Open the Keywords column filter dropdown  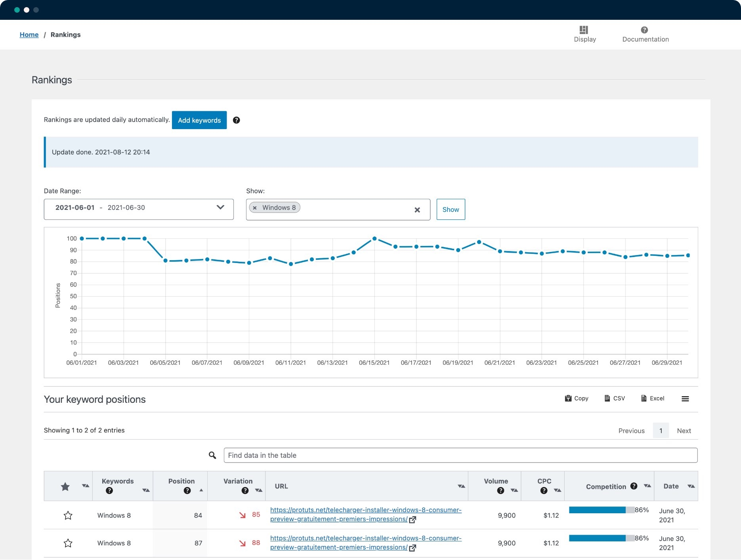[x=145, y=491]
